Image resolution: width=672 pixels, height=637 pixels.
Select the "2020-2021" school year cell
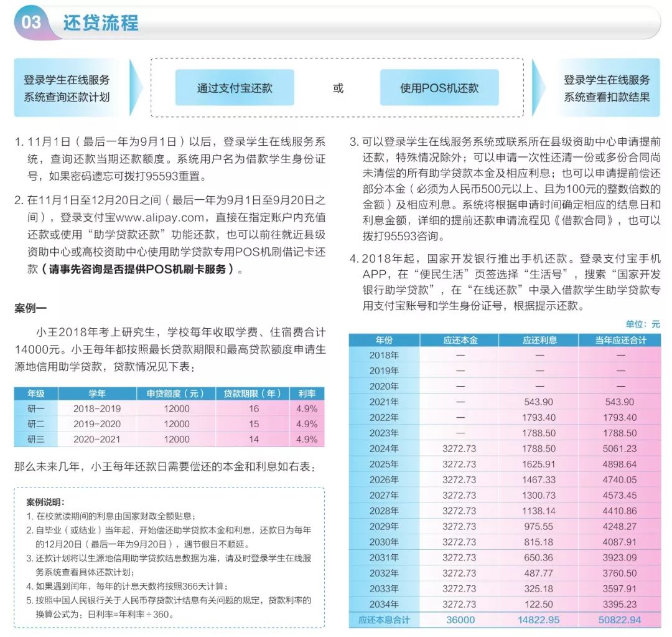tap(97, 440)
